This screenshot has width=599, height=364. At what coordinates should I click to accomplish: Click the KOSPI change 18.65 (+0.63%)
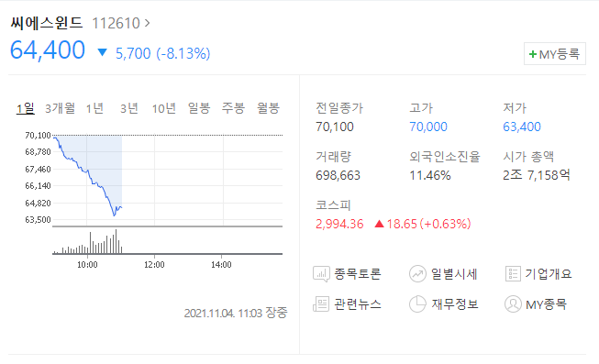point(428,224)
